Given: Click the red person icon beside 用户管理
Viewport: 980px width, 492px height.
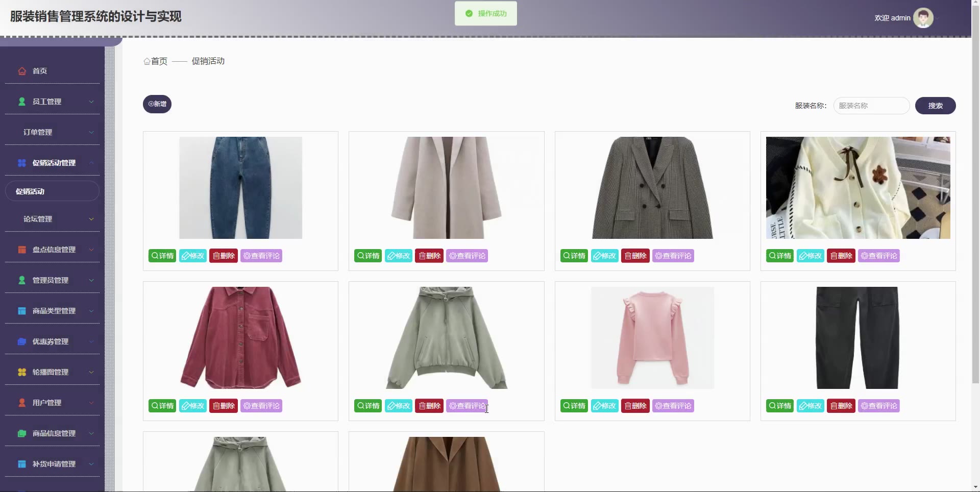Looking at the screenshot, I should (x=22, y=403).
